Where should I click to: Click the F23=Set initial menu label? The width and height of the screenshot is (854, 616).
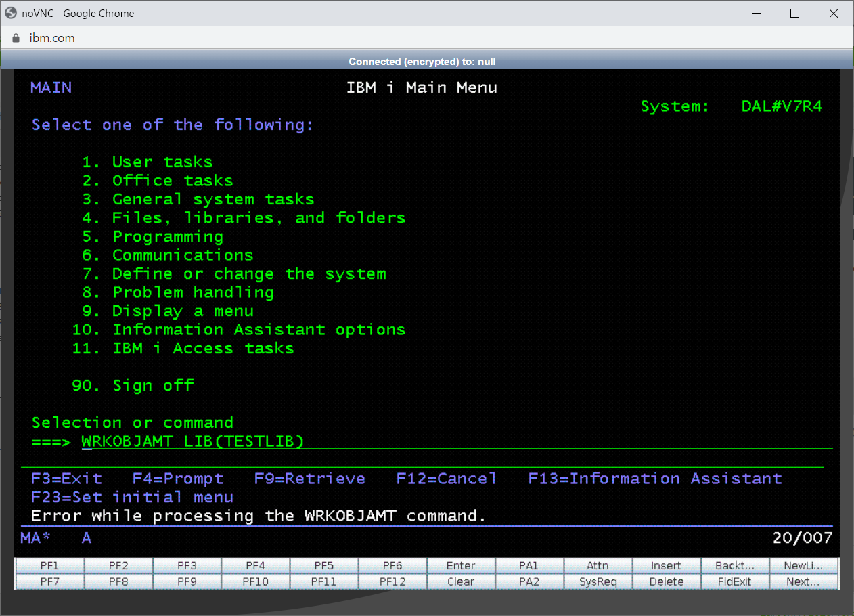point(132,498)
